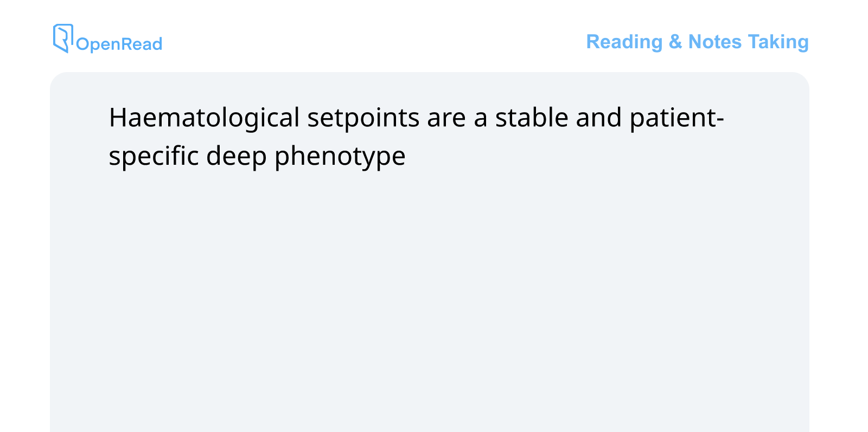Click the word specific starting second line

click(x=154, y=156)
